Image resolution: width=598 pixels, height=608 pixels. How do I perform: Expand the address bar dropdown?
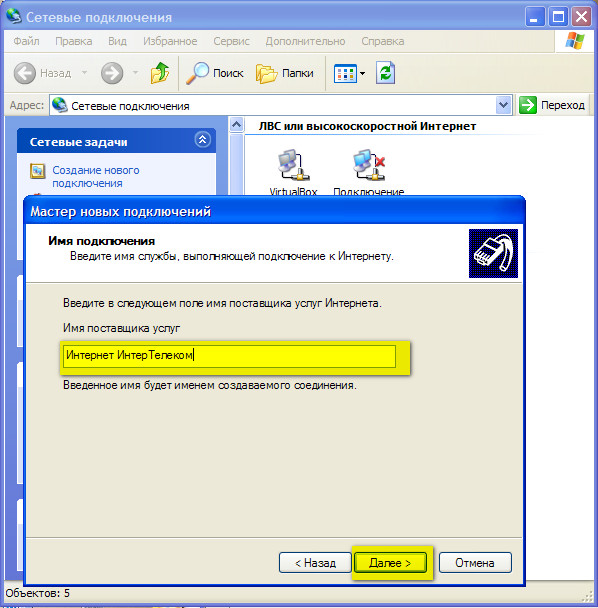(x=503, y=105)
